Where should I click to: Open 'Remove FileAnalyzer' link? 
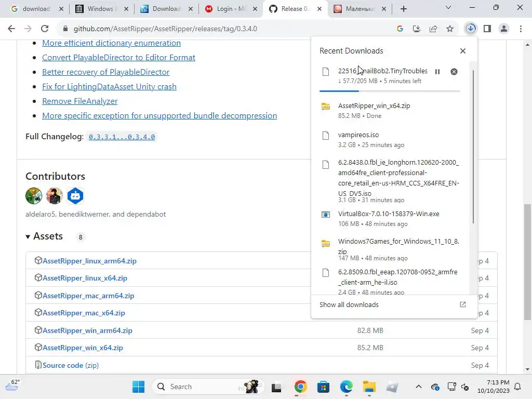(79, 101)
